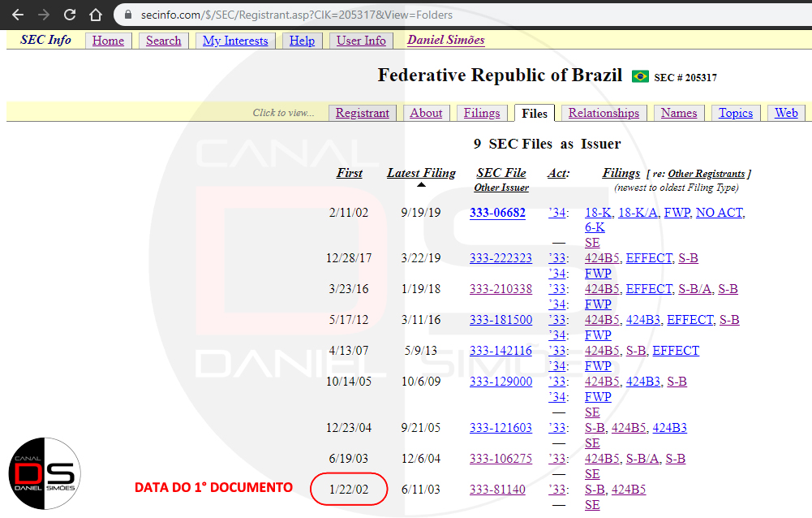This screenshot has width=812, height=518.
Task: Open the 6-K filings link
Action: [595, 227]
